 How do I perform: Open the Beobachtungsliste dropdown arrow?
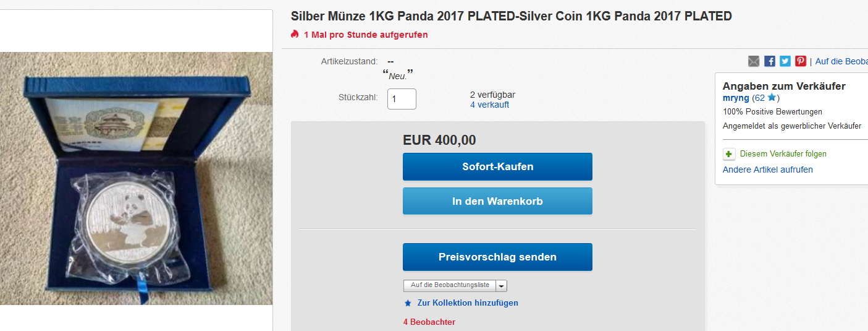point(501,285)
